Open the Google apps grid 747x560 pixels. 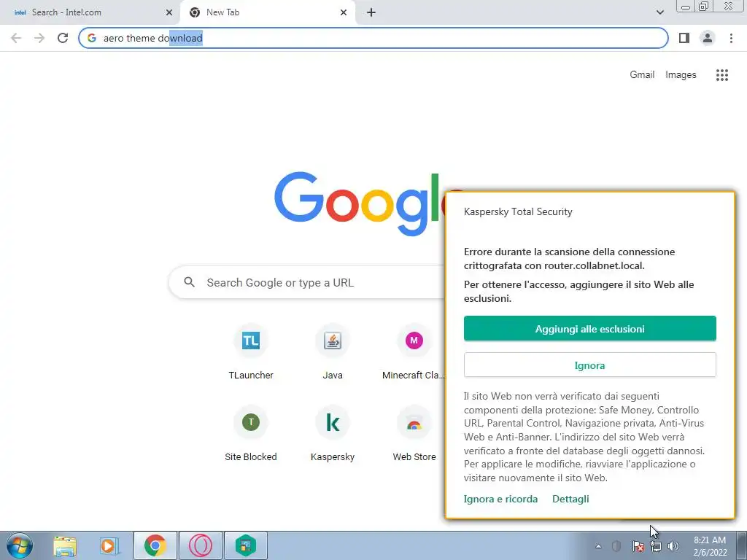pos(722,75)
